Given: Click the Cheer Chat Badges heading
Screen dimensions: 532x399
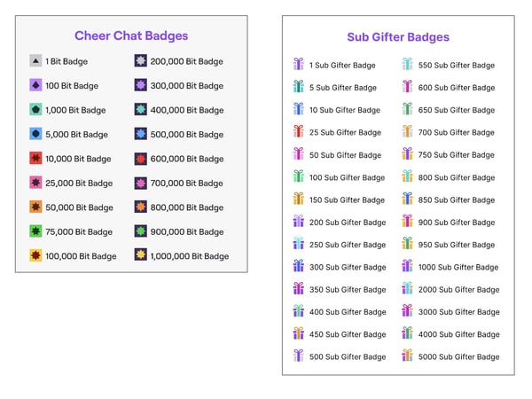Looking at the screenshot, I should [131, 36].
